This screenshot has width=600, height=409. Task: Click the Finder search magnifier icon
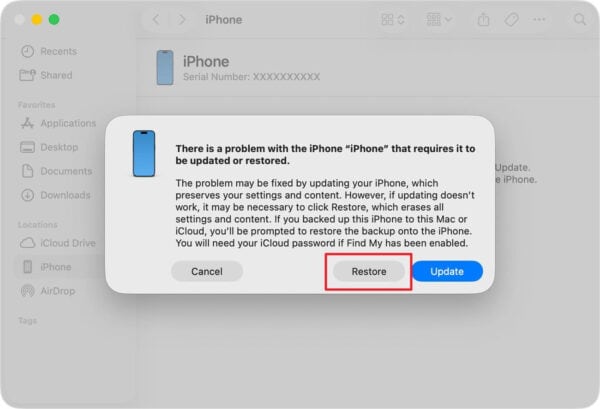pyautogui.click(x=580, y=20)
